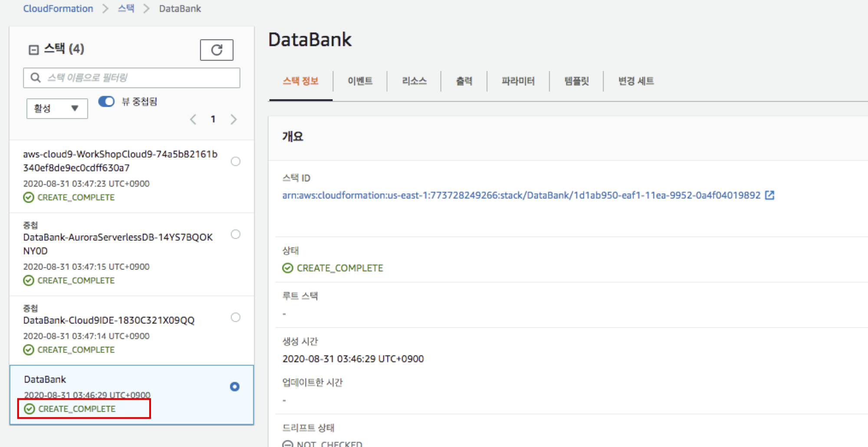Click overview CREATE_COMPLETE status check icon
868x447 pixels.
(288, 268)
